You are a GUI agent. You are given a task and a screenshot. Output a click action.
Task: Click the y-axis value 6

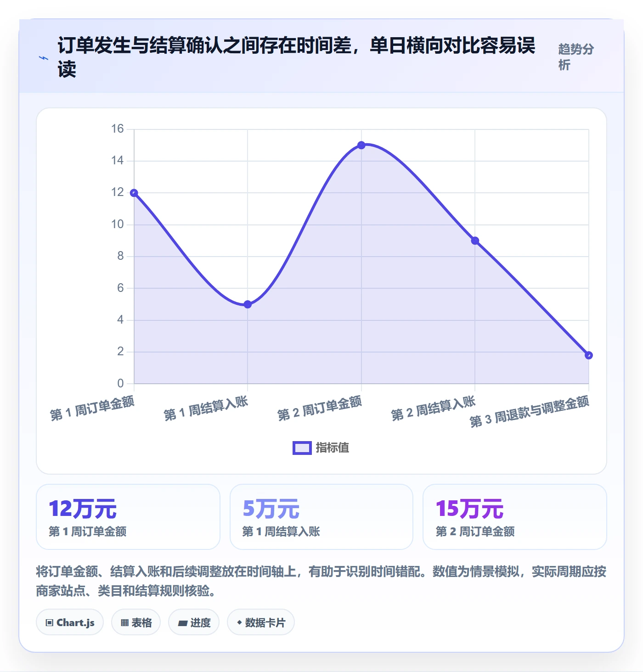(120, 288)
